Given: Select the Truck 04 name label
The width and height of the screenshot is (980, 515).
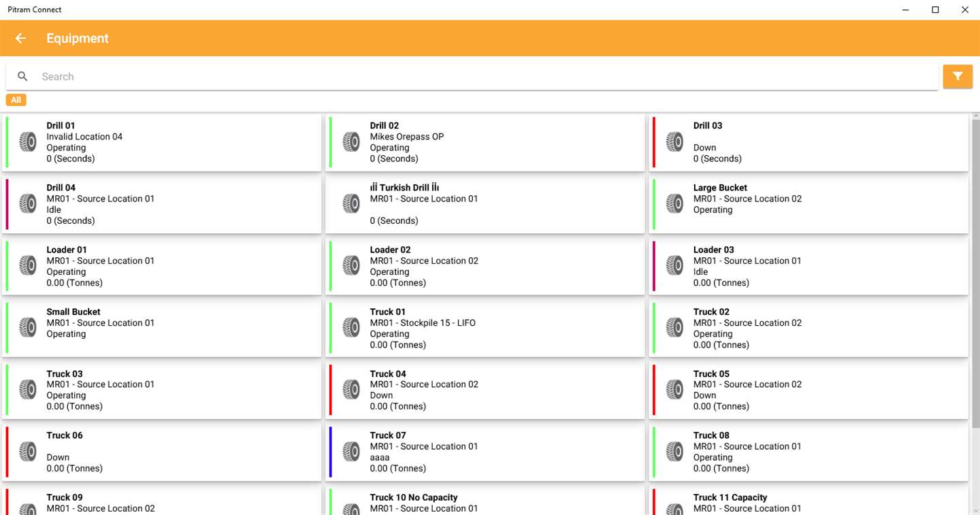Looking at the screenshot, I should pyautogui.click(x=388, y=373).
